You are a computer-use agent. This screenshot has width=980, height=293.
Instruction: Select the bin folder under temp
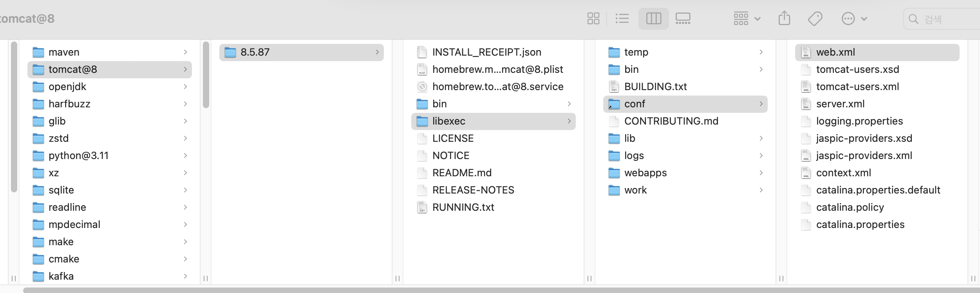685,69
